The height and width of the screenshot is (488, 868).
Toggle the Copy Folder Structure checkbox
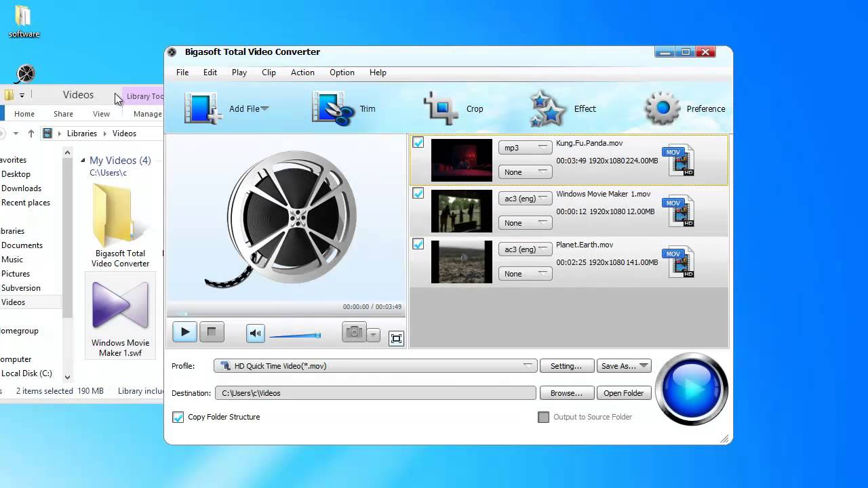pos(178,417)
